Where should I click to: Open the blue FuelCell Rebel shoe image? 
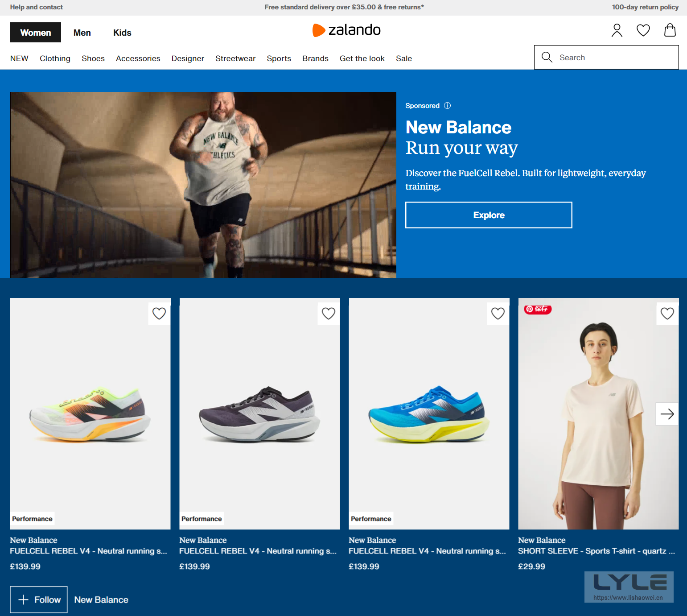point(429,413)
